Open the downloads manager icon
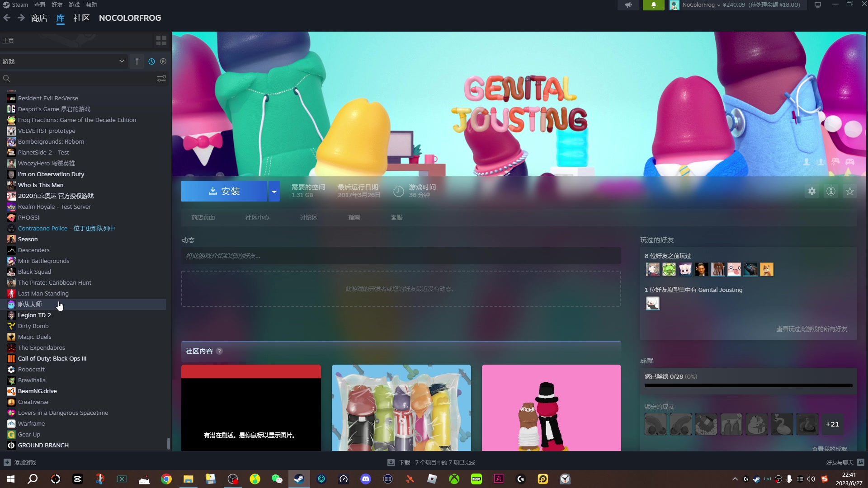 pyautogui.click(x=391, y=462)
